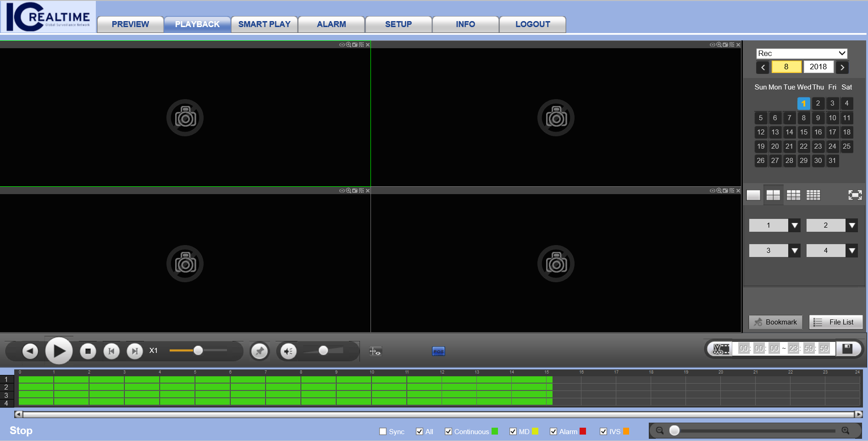This screenshot has height=441, width=868.
Task: Toggle the MD checkbox
Action: 513,431
